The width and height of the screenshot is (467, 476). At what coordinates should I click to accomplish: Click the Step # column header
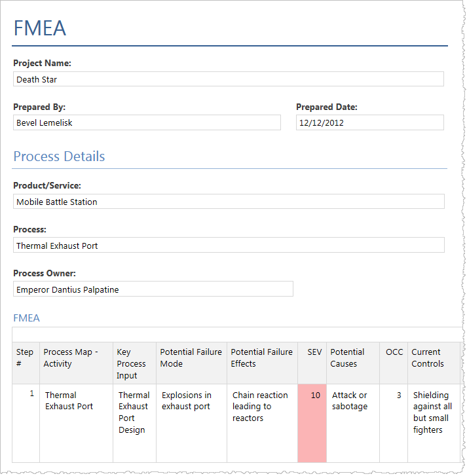(26, 363)
